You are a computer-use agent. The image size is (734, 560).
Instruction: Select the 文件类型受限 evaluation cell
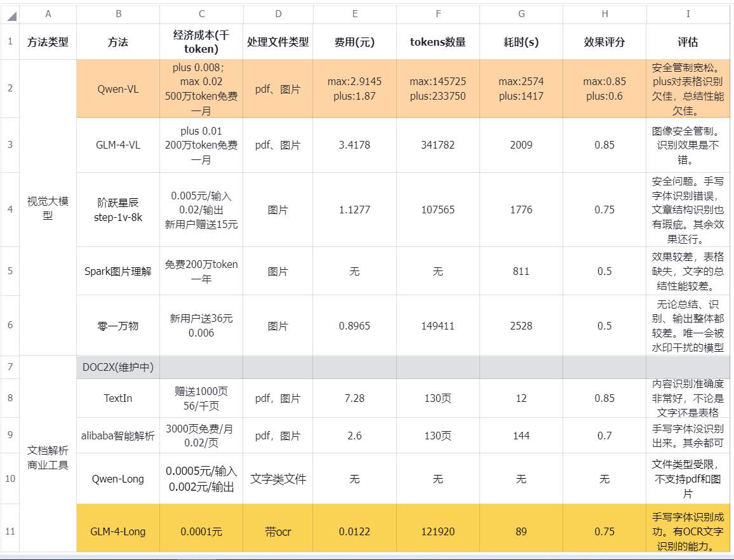click(x=688, y=479)
